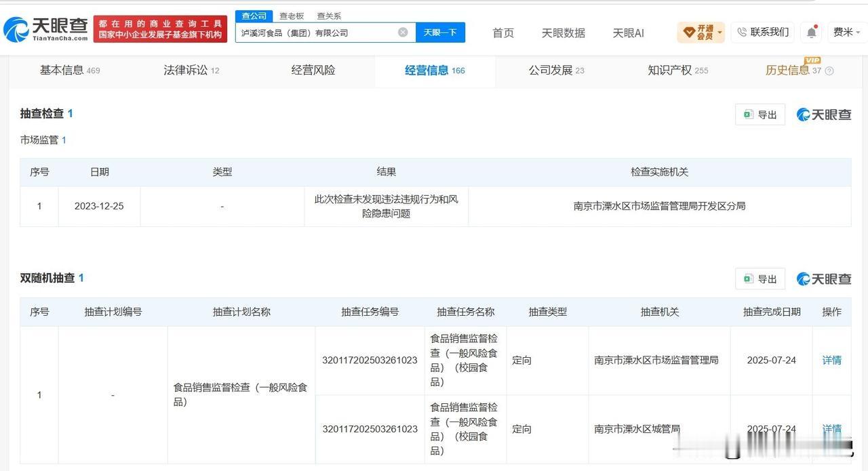Click the 天眼一下 search button
The width and height of the screenshot is (868, 471).
440,32
